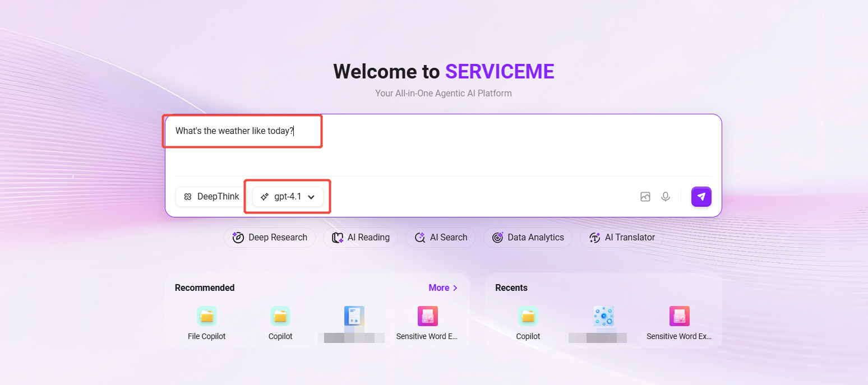868x385 pixels.
Task: Toggle the DeepThink mode
Action: 211,197
